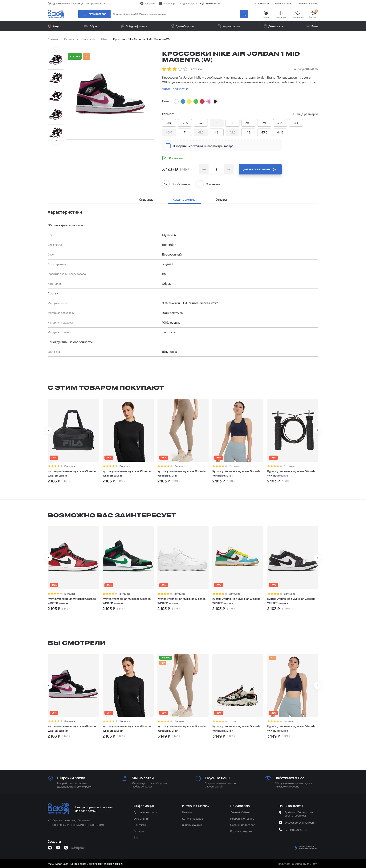The width and height of the screenshot is (366, 868).
Task: Expand the Весь каталог catalog menu
Action: tap(94, 14)
